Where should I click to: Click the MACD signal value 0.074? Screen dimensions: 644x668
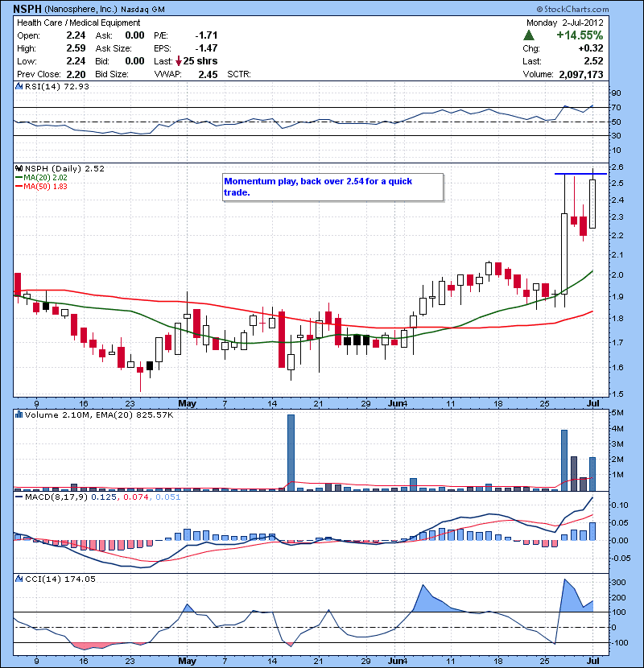point(136,497)
